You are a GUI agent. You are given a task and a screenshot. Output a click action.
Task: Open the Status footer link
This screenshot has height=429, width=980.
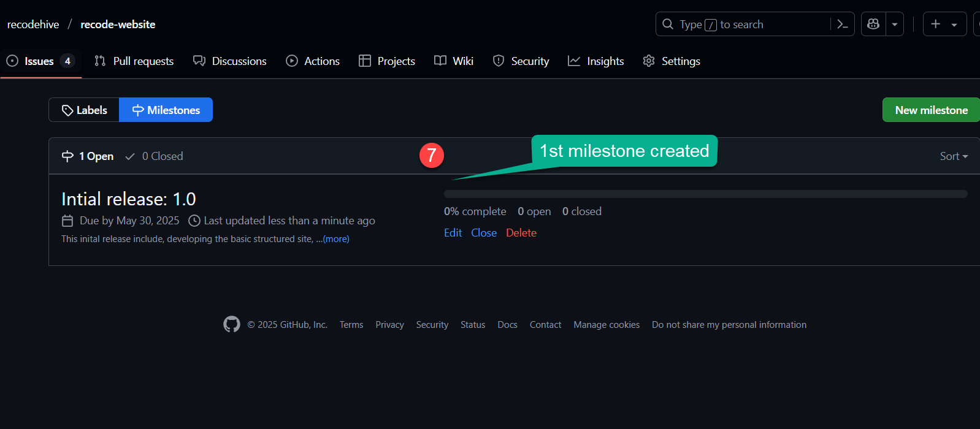(473, 325)
